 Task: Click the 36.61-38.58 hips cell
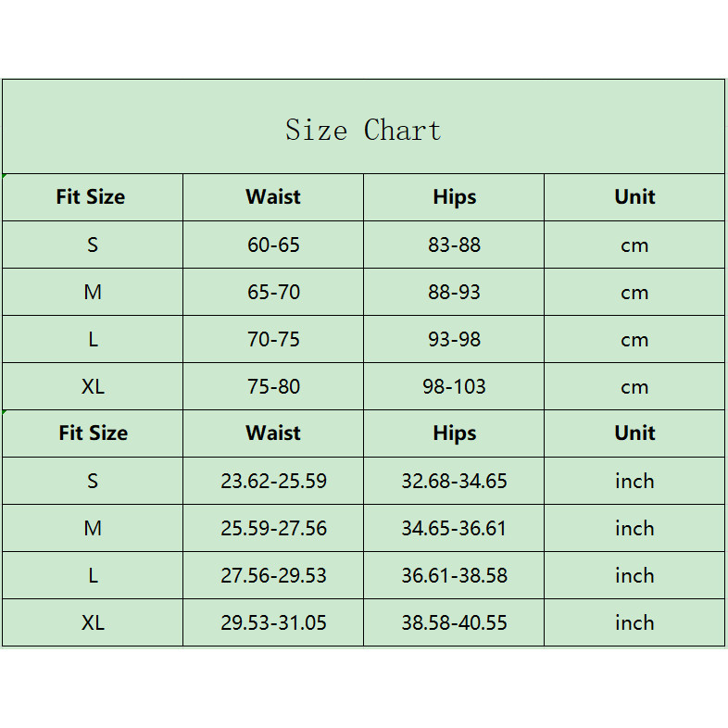click(x=454, y=576)
